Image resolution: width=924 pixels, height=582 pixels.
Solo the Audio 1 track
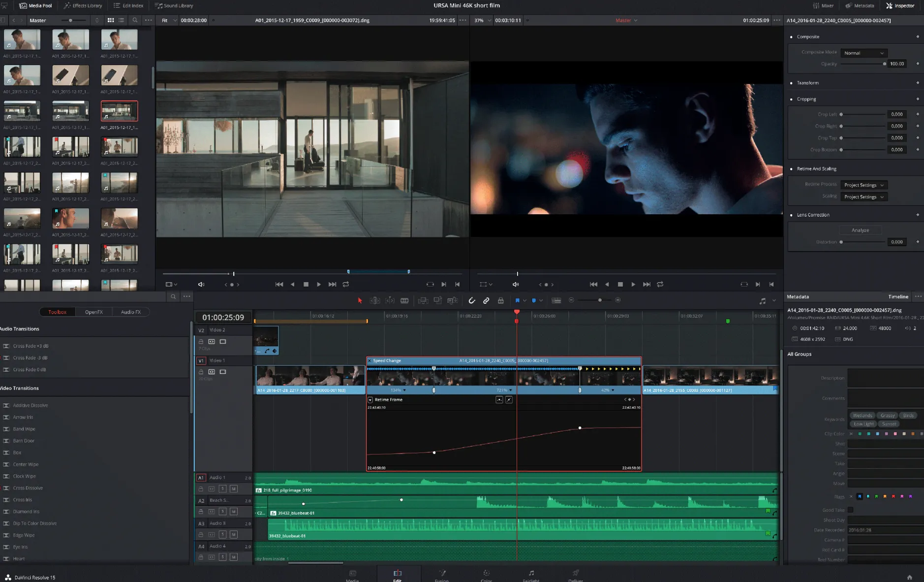[x=222, y=489]
